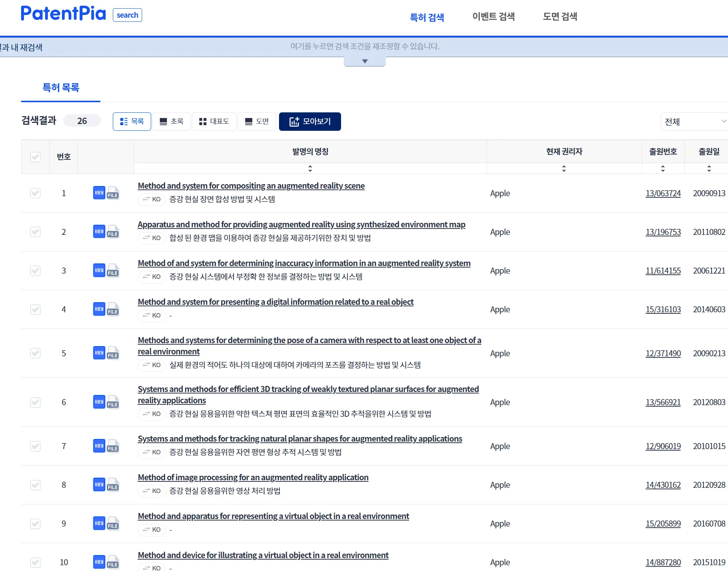This screenshot has height=572, width=728.
Task: Check the checkbox for patent 8
Action: [35, 485]
